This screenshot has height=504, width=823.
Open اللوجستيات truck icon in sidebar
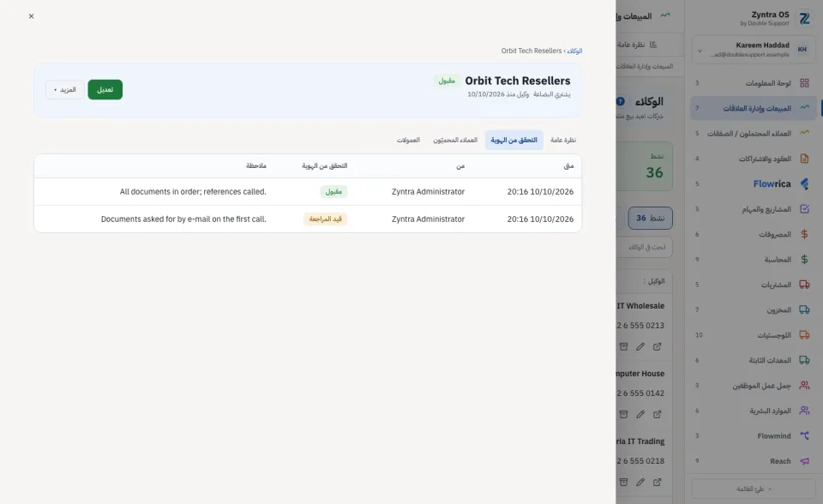[x=804, y=335]
